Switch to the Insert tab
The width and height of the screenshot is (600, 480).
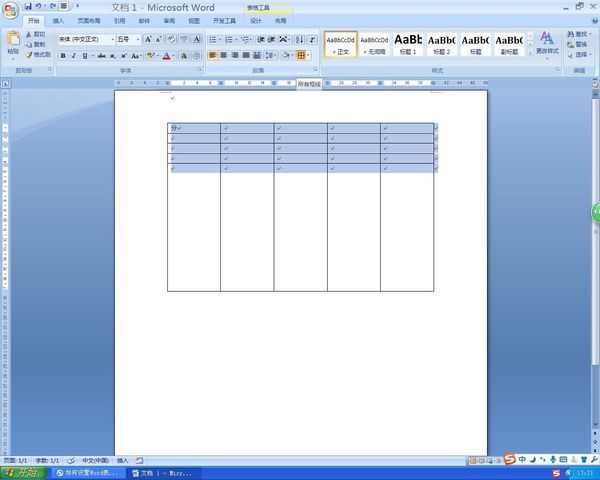[58, 21]
